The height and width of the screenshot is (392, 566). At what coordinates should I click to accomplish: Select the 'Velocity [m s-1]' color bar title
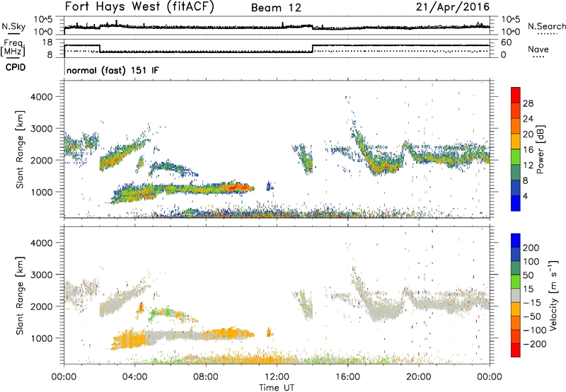click(554, 296)
